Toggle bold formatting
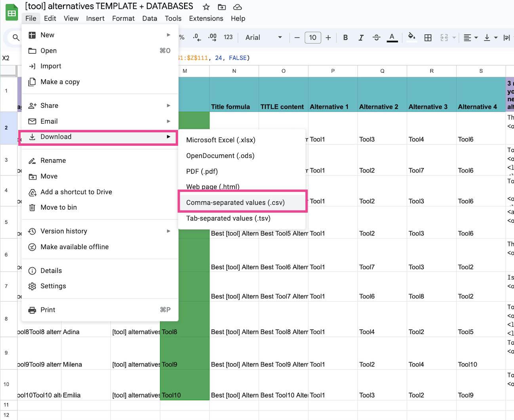This screenshot has height=420, width=514. [x=345, y=38]
